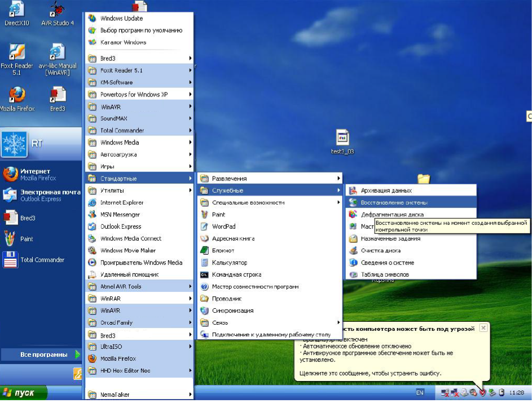Open Сведения о системе
The width and height of the screenshot is (532, 403).
[411, 262]
